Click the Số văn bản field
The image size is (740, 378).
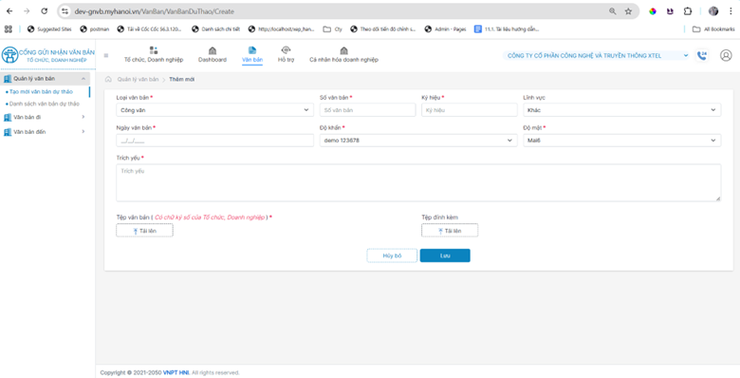368,110
